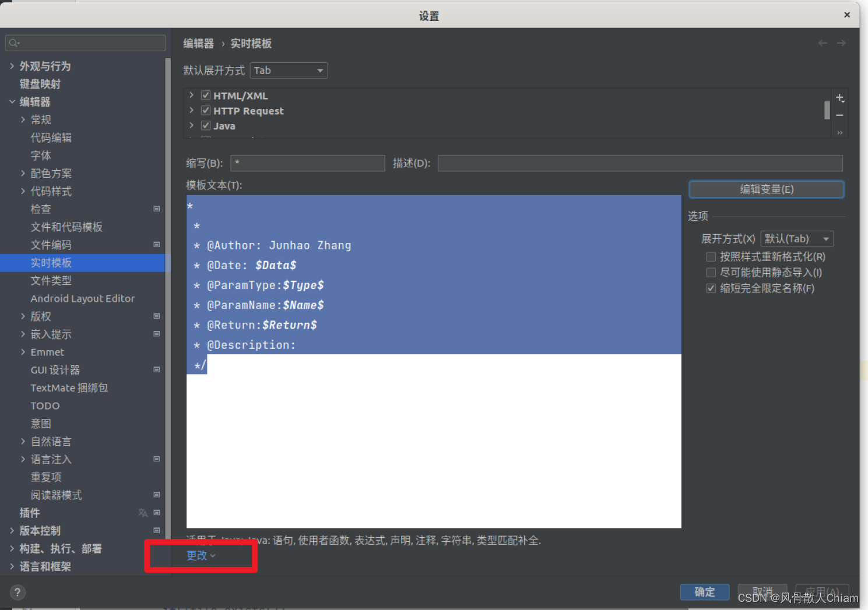
Task: Click the help question mark icon
Action: pos(17,593)
